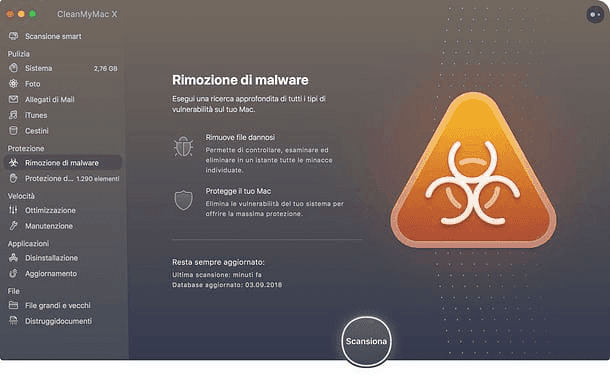Click the bug icon beside Rimuove file dannosi

(x=183, y=147)
